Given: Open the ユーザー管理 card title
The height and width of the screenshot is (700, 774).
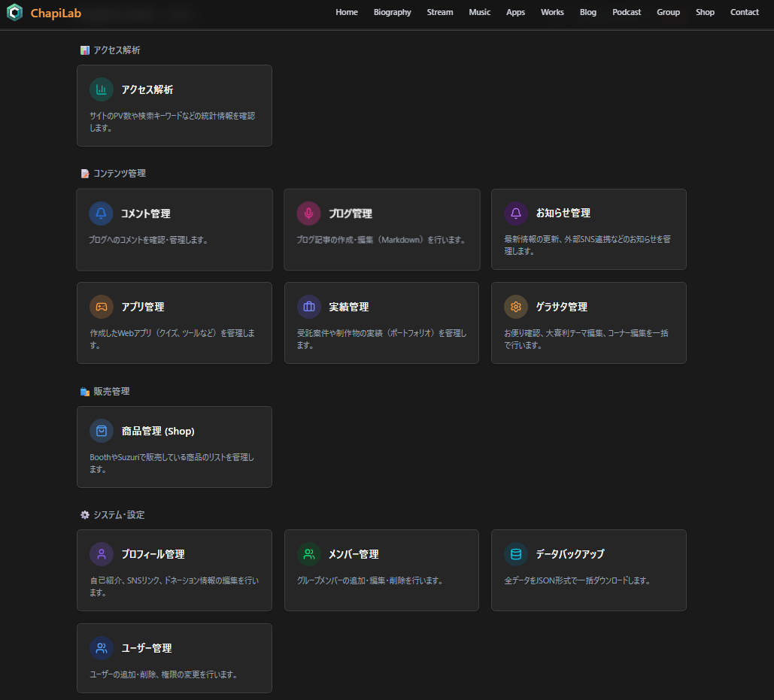Looking at the screenshot, I should click(x=147, y=648).
